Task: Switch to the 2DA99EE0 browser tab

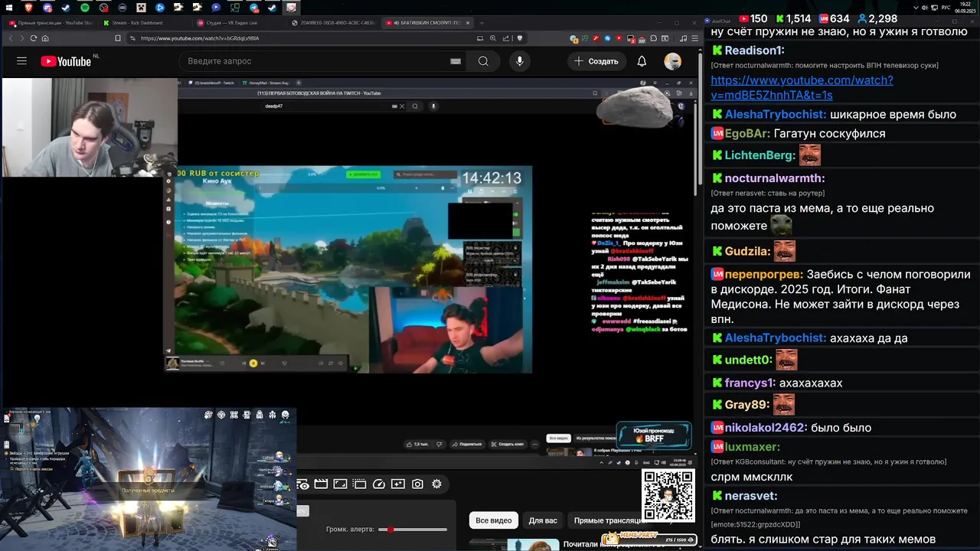Action: (333, 23)
